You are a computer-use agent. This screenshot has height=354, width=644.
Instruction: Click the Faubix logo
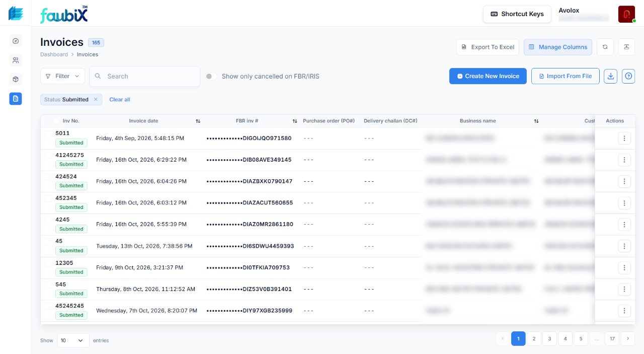[x=64, y=15]
